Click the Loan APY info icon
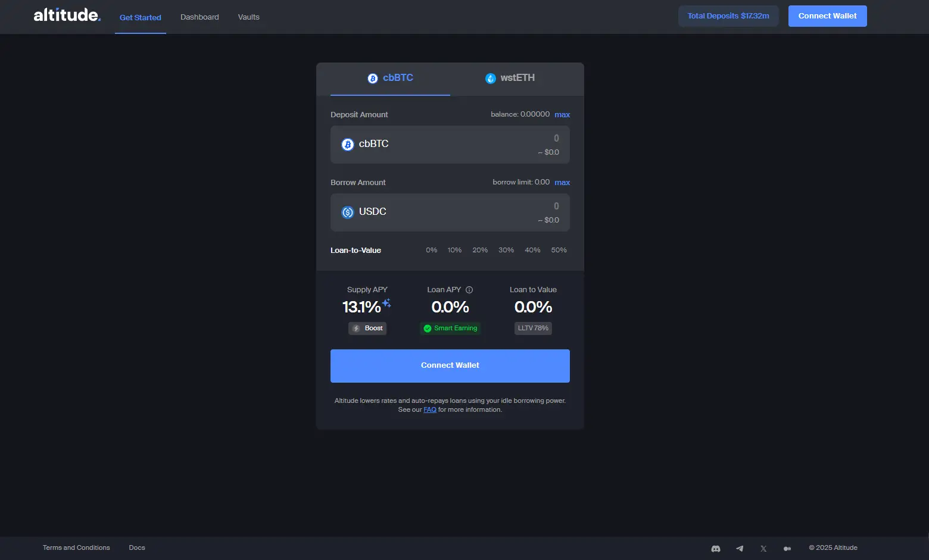 tap(469, 290)
